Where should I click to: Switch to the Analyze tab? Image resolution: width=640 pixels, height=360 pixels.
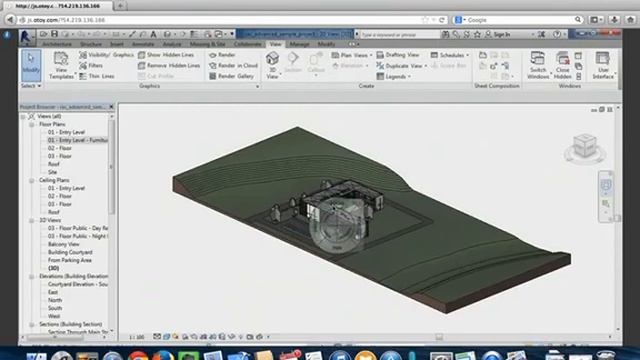point(172,44)
